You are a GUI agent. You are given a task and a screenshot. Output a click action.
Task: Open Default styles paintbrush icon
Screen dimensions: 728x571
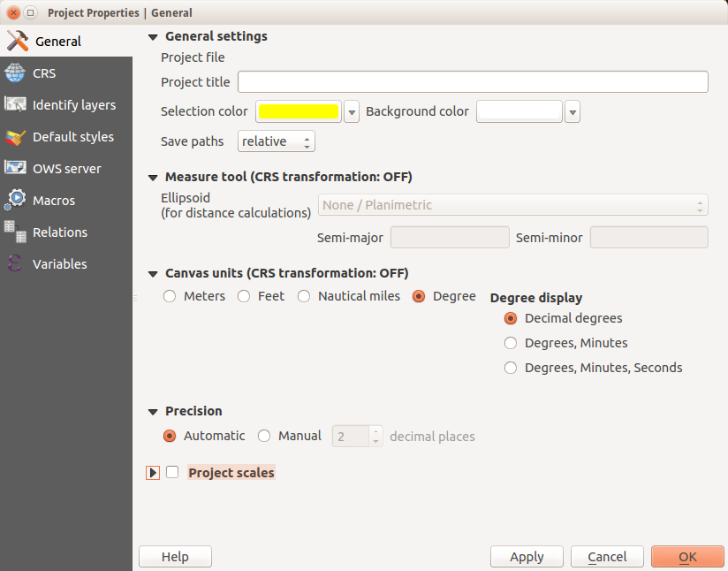pos(15,137)
